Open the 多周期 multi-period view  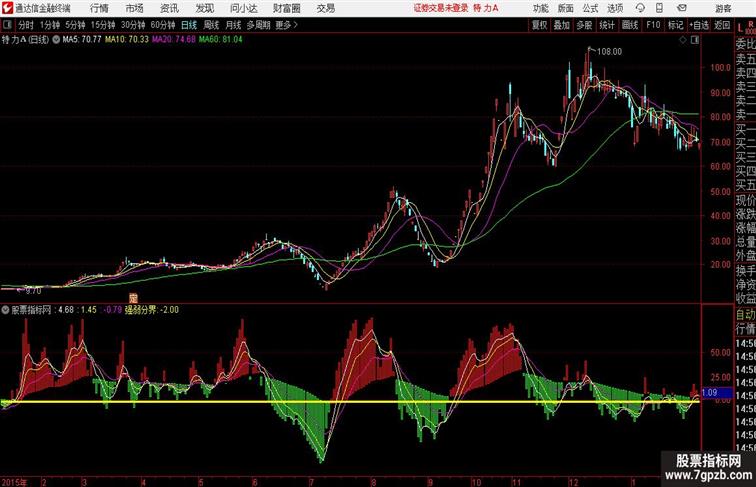[x=258, y=25]
